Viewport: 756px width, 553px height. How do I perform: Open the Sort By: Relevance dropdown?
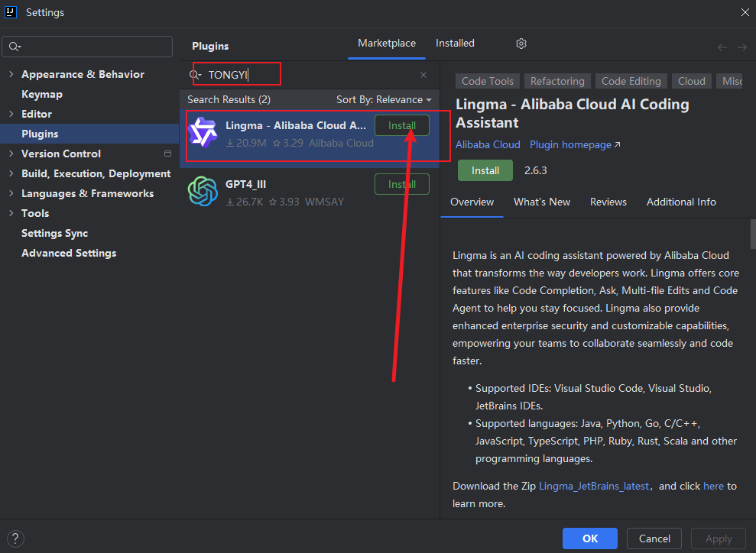[x=384, y=99]
